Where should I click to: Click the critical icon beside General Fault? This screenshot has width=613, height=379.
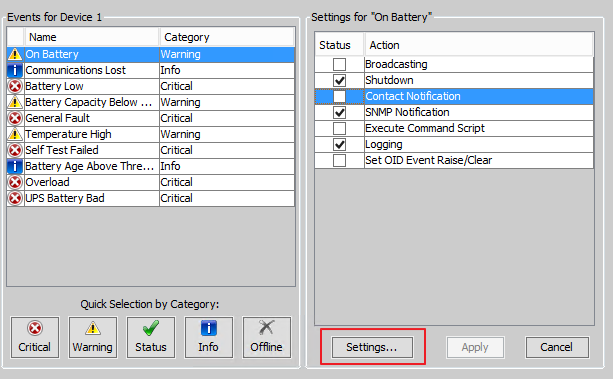[15, 118]
